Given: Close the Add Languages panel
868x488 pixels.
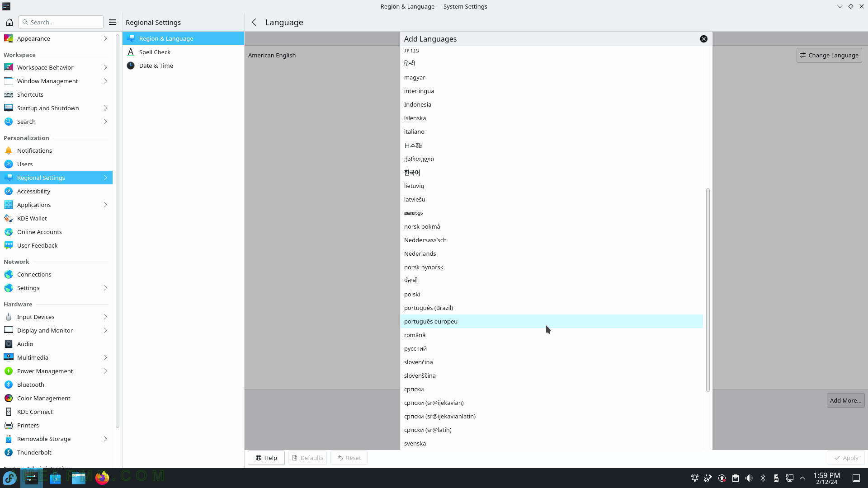Looking at the screenshot, I should (x=703, y=39).
